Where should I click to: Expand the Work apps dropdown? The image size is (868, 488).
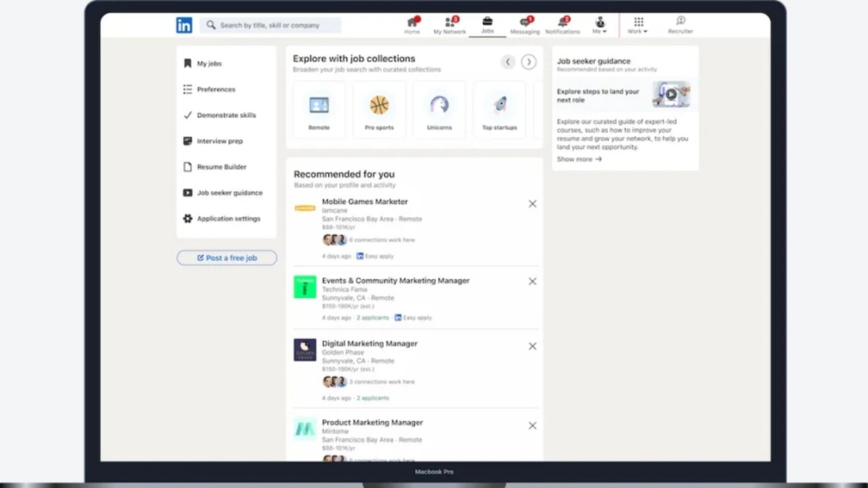[637, 25]
